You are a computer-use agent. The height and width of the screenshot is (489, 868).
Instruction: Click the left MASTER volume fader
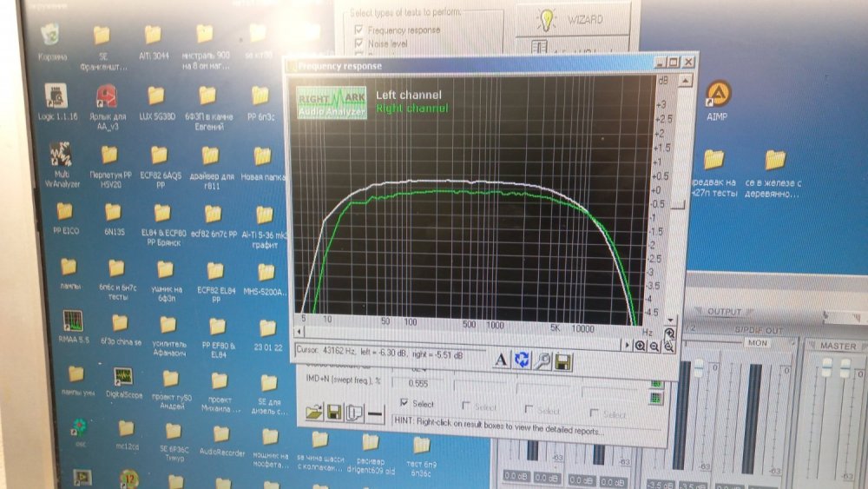click(825, 369)
